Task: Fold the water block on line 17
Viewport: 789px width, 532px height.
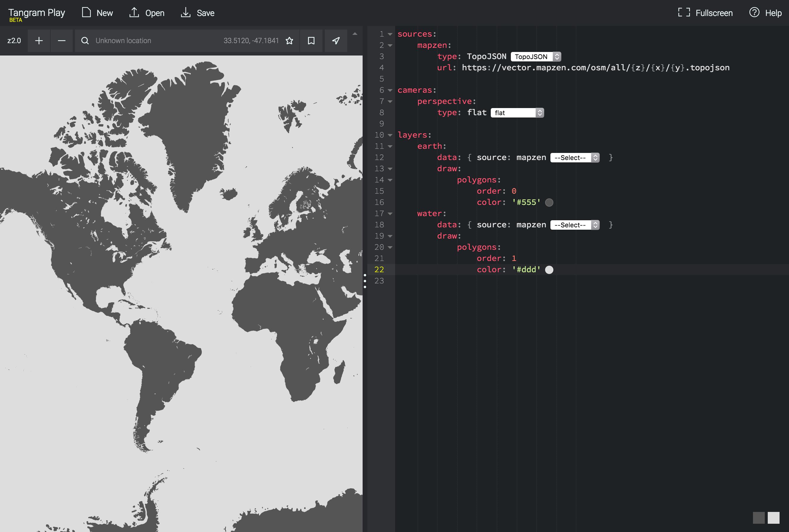Action: point(390,214)
